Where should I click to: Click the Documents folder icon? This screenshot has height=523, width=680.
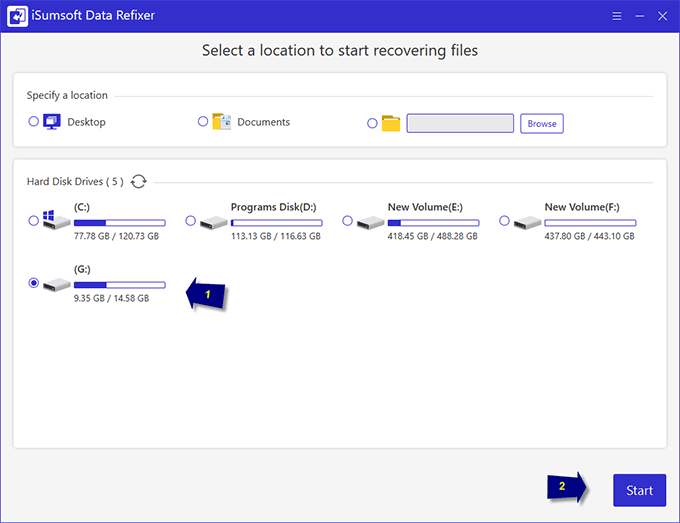coord(221,122)
